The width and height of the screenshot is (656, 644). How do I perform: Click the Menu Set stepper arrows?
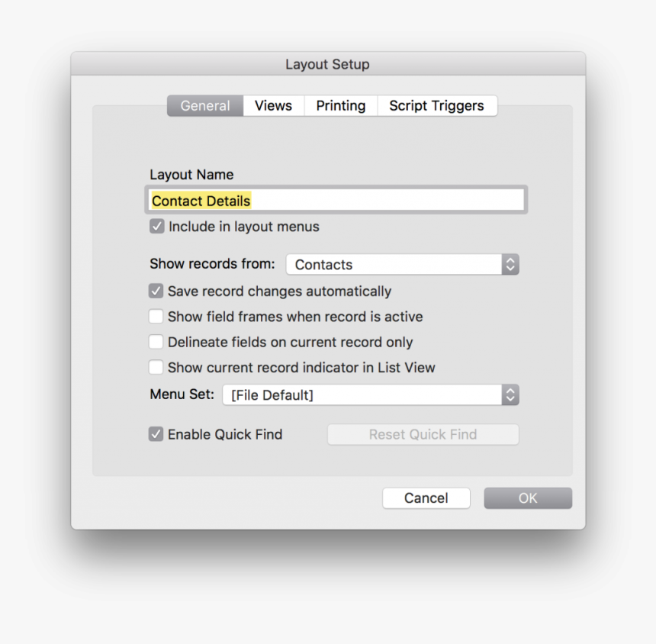(510, 394)
